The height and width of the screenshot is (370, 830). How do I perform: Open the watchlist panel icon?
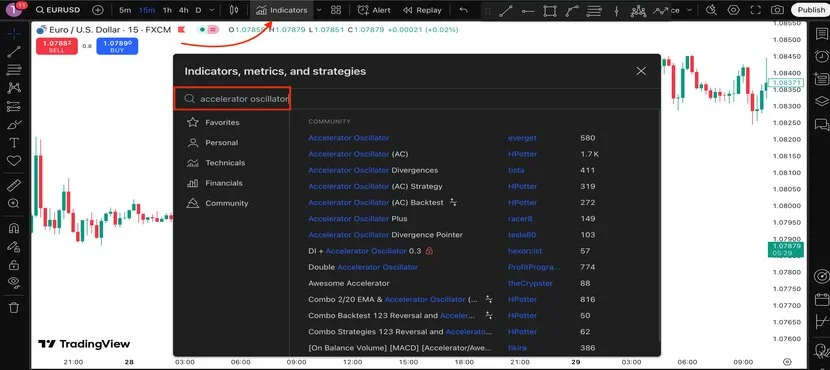(x=821, y=34)
